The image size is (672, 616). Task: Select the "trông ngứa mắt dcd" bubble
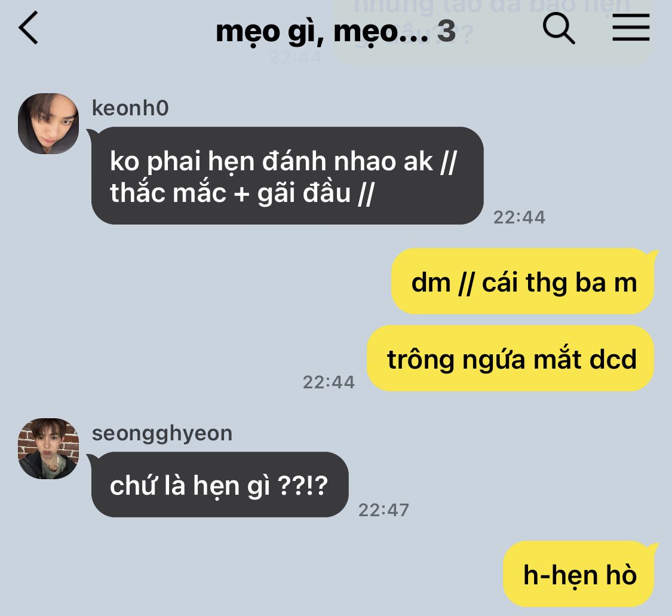(511, 358)
